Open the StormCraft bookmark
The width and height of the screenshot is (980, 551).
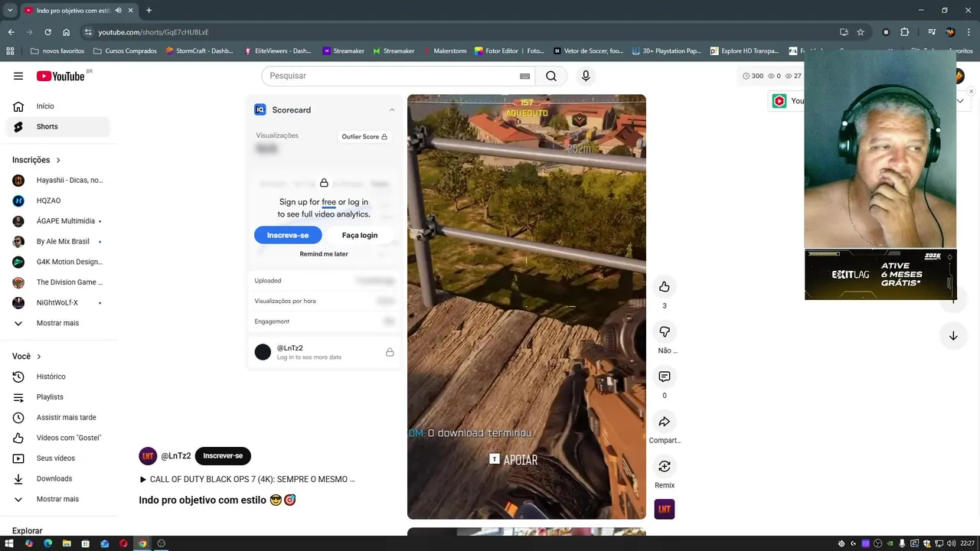pos(199,51)
